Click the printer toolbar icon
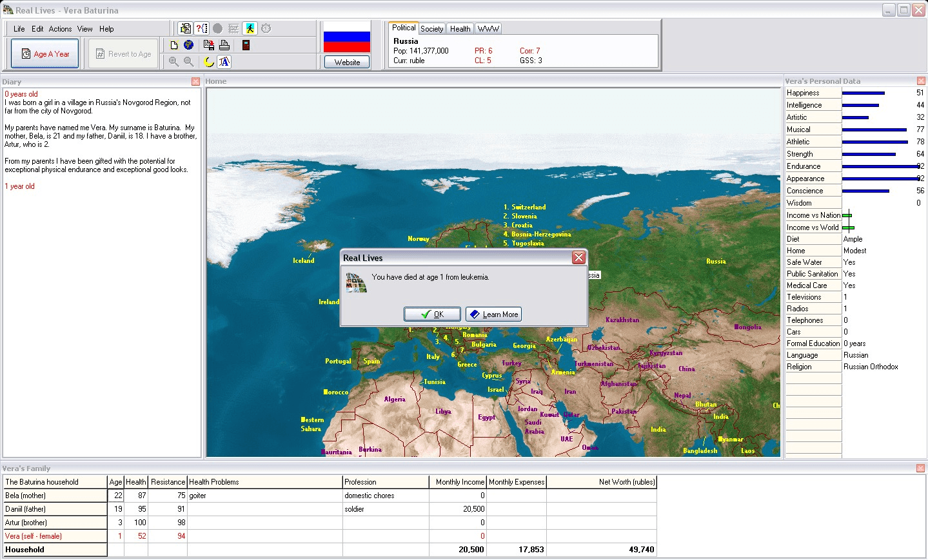This screenshot has height=560, width=928. [x=224, y=45]
